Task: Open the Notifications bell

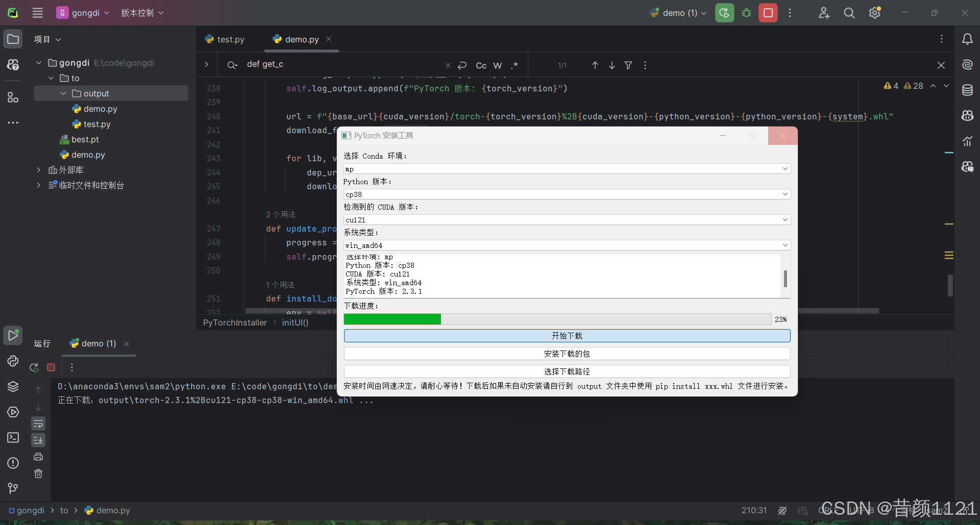Action: click(967, 39)
